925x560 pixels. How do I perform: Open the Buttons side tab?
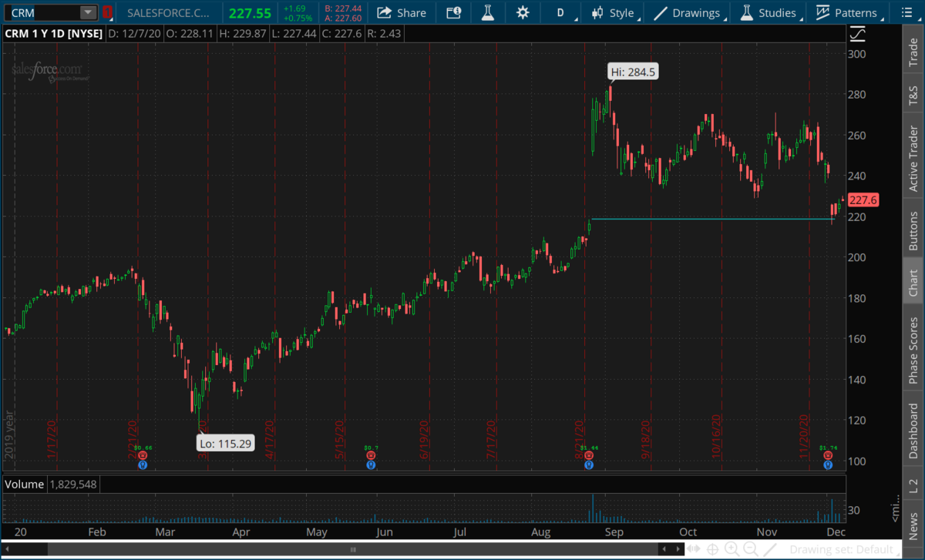click(913, 230)
